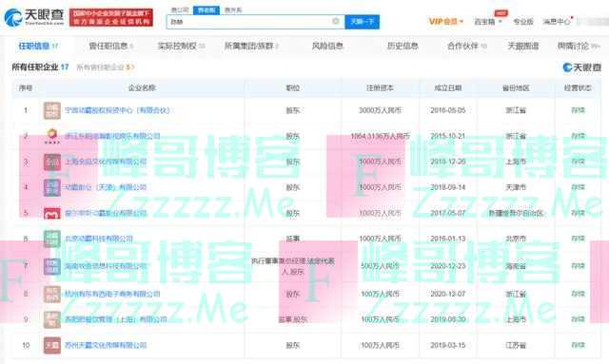Open company name link in row 2
This screenshot has height=364, width=609.
[x=112, y=136]
